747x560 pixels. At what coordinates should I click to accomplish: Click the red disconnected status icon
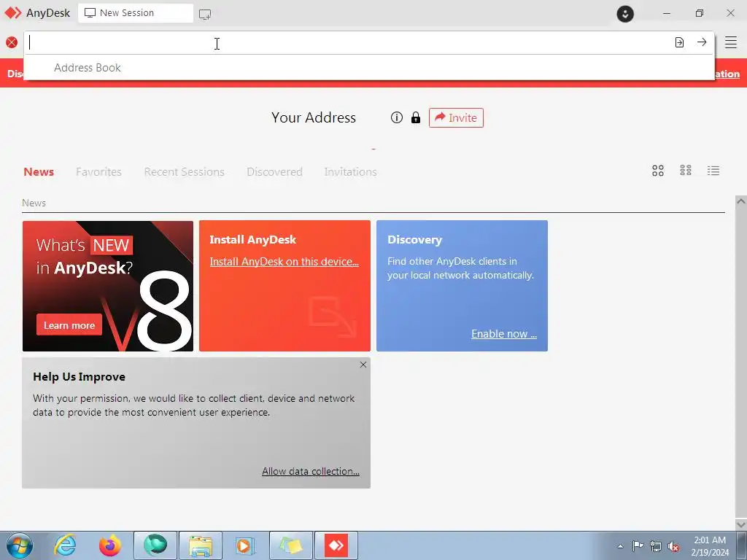coord(12,42)
